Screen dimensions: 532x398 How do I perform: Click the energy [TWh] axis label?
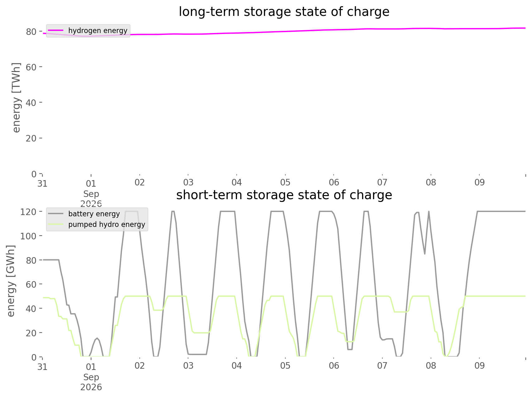pos(17,98)
